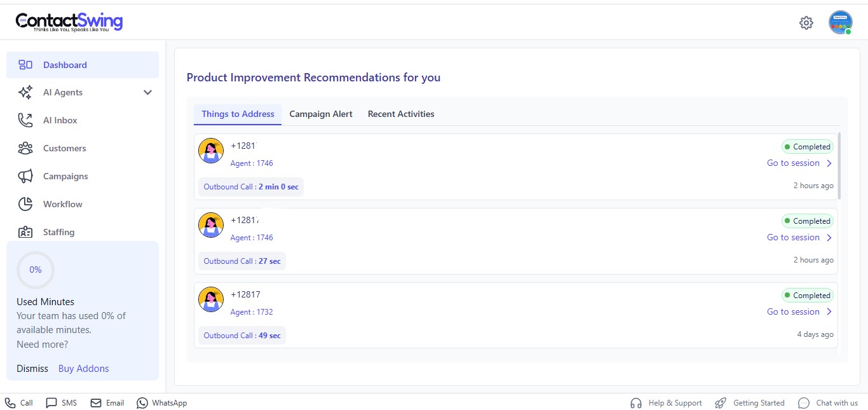Dismiss the Used Minutes card

pos(32,369)
